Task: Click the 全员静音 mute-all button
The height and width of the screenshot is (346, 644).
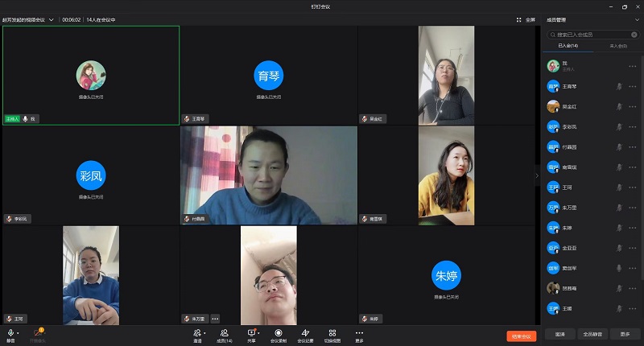Action: 592,334
